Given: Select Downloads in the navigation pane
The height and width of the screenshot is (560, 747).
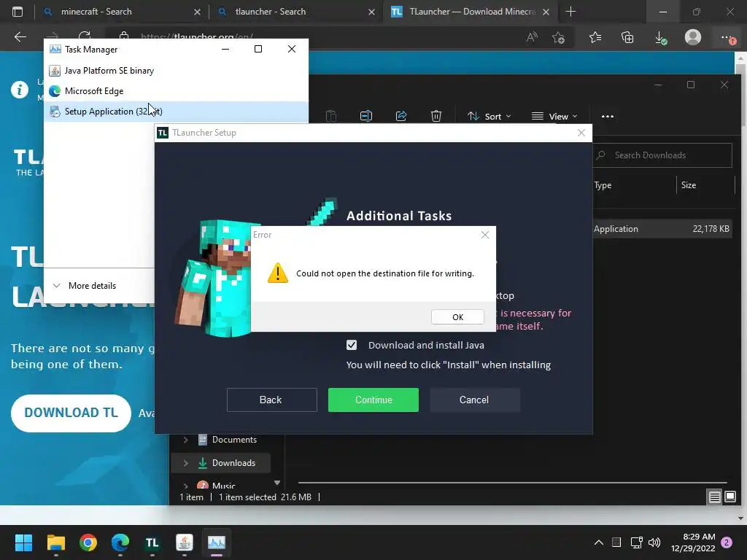Looking at the screenshot, I should tap(233, 463).
